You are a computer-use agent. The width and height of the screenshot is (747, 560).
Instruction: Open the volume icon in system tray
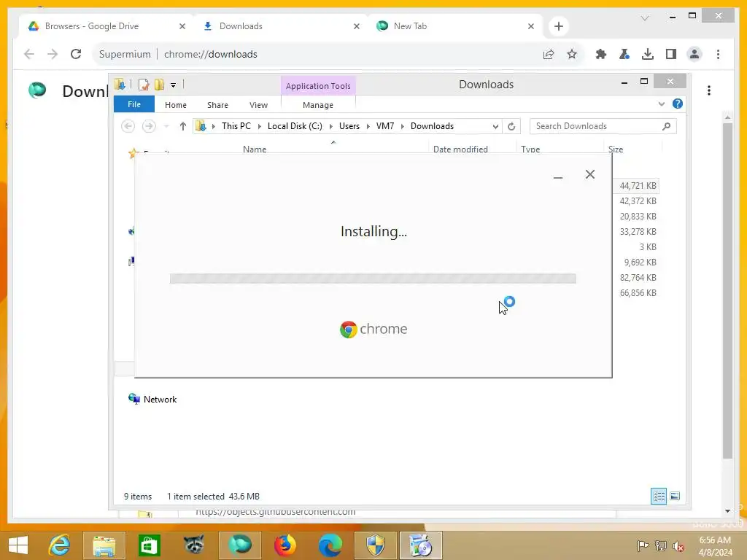(x=678, y=545)
